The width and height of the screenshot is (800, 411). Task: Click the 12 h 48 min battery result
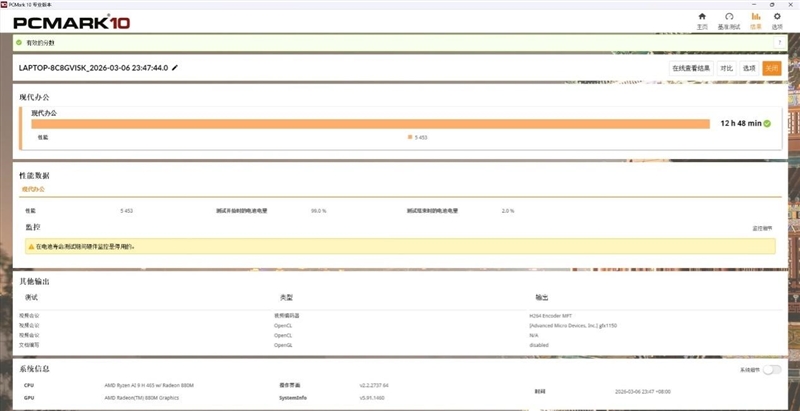(x=740, y=123)
